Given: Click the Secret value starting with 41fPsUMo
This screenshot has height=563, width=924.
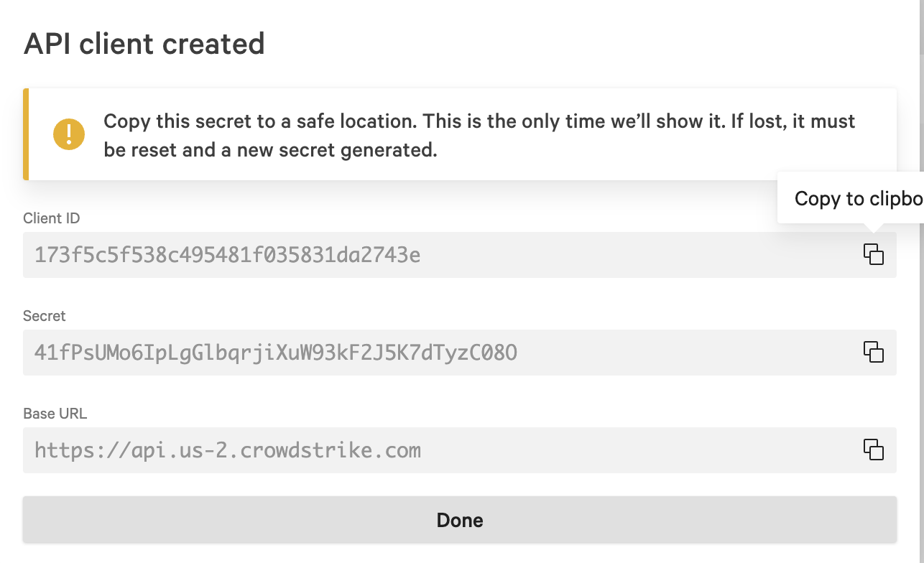Looking at the screenshot, I should 276,353.
